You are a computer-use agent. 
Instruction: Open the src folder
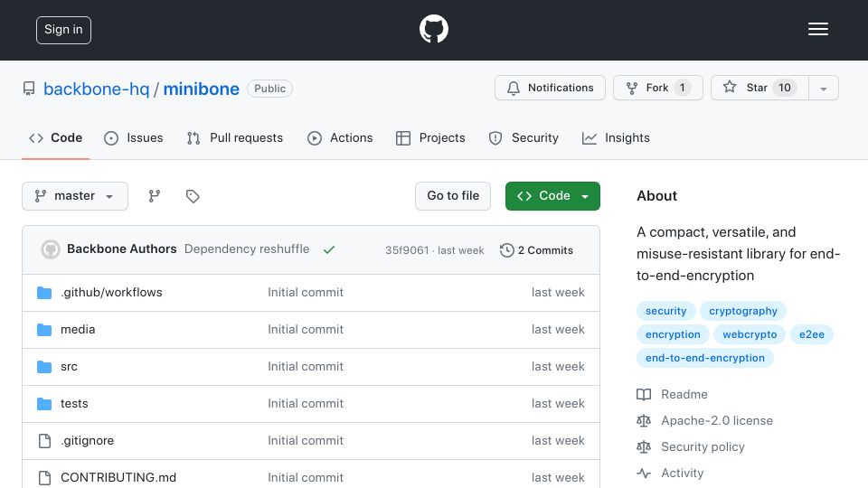coord(69,366)
